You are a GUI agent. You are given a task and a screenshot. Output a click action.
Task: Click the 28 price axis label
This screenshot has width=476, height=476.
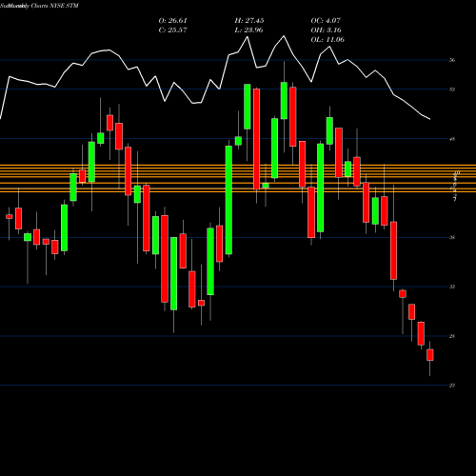(452, 336)
